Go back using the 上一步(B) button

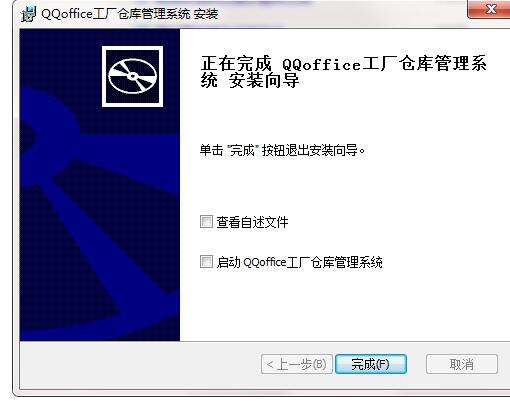[297, 364]
